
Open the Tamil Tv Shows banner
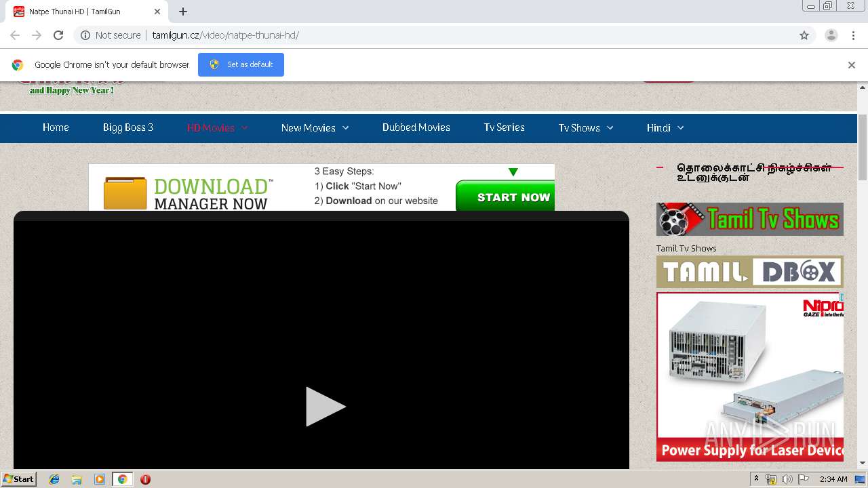coord(750,219)
